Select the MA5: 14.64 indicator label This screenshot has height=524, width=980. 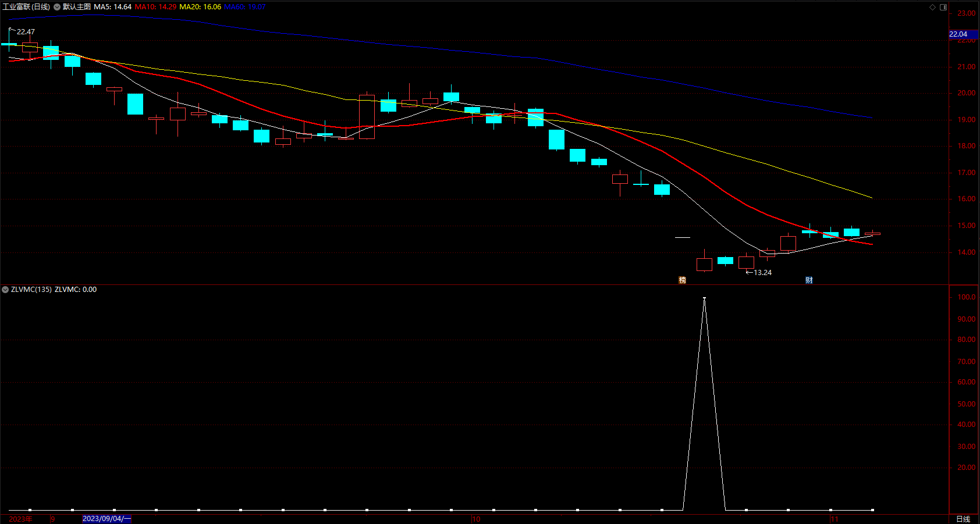point(113,7)
